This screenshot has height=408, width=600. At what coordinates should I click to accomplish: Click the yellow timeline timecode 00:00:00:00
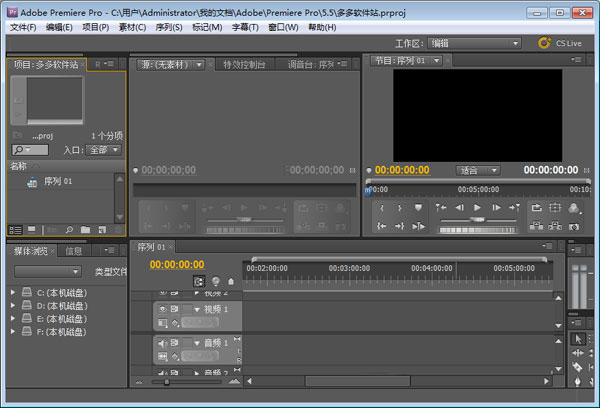(177, 265)
